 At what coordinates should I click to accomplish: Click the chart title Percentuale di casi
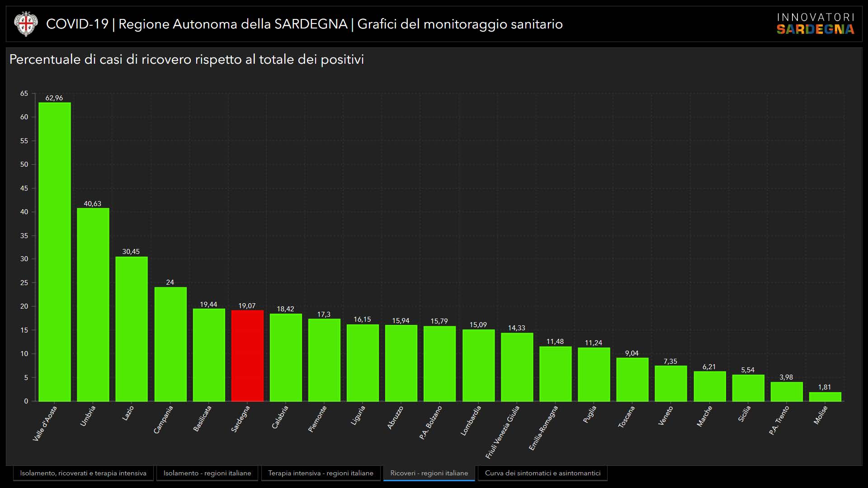tap(186, 60)
